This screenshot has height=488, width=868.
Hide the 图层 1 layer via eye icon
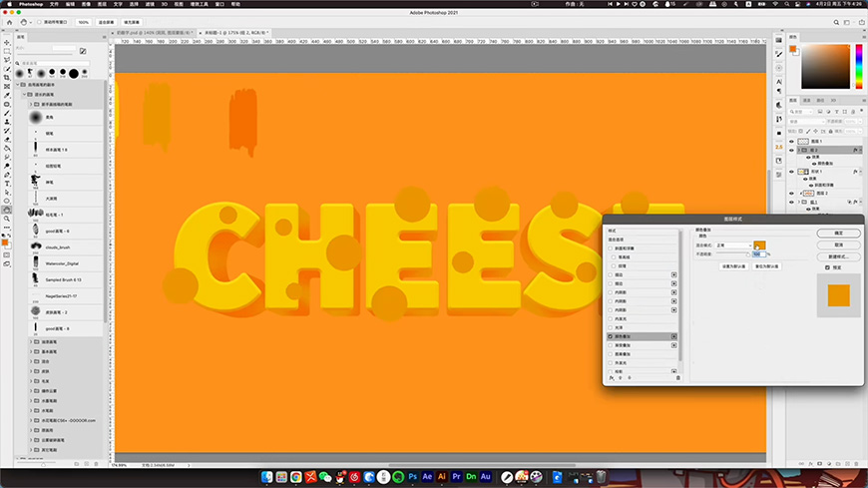coord(792,142)
